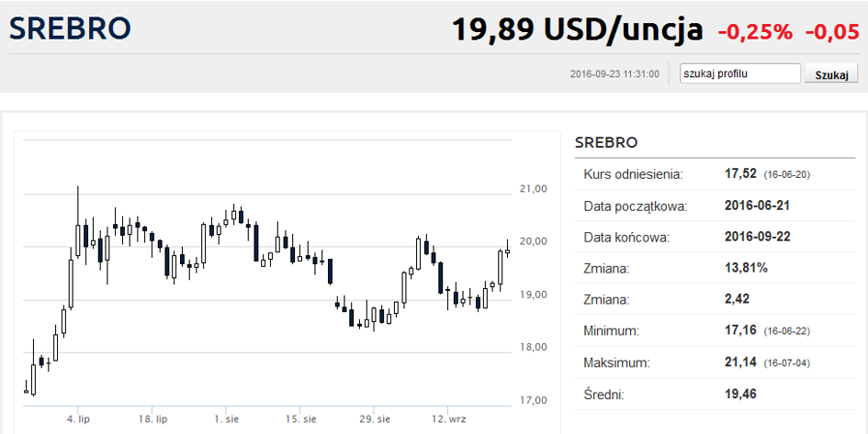Click the Średni value 19,46
Screen dimensions: 868x434
pos(740,395)
